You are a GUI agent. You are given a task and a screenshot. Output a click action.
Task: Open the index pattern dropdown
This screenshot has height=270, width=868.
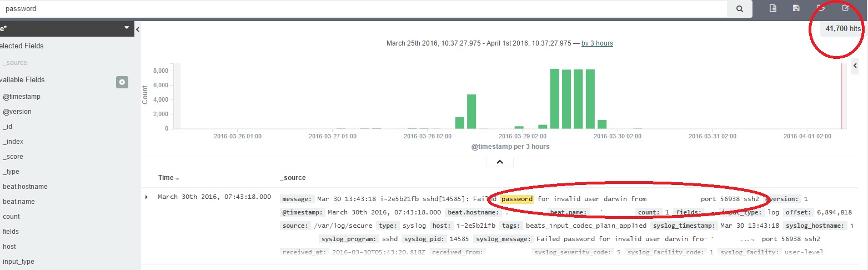click(x=127, y=28)
